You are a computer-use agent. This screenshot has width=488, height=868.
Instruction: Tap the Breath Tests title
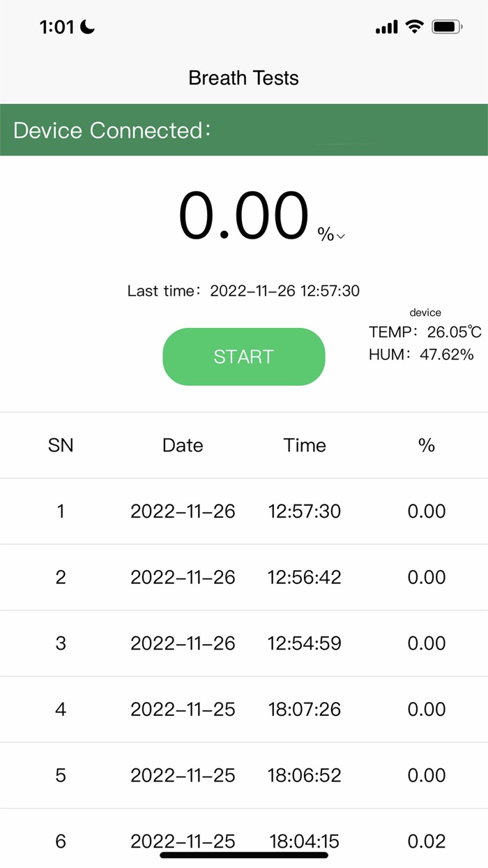[243, 78]
